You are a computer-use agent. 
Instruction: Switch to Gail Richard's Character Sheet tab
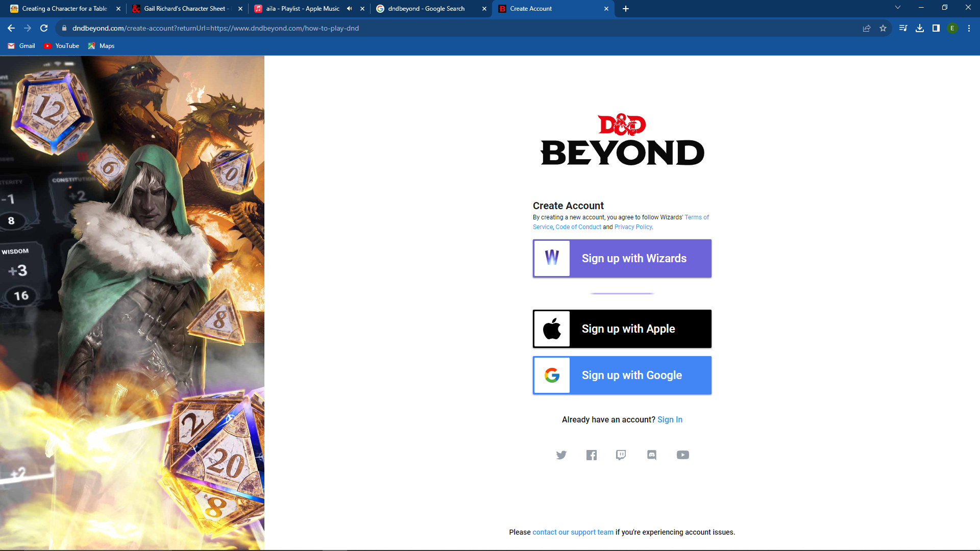point(184,8)
